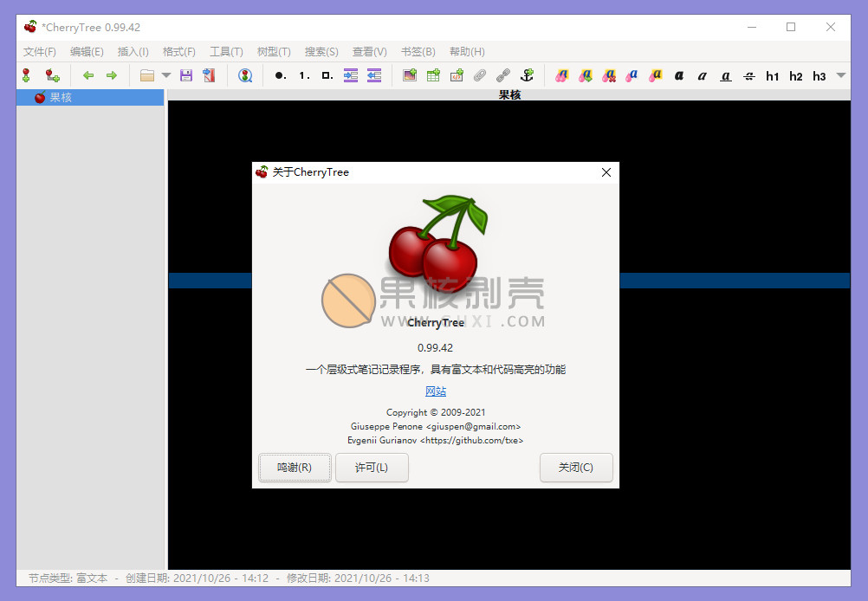Insert an anchor with the anchor icon

(x=526, y=75)
